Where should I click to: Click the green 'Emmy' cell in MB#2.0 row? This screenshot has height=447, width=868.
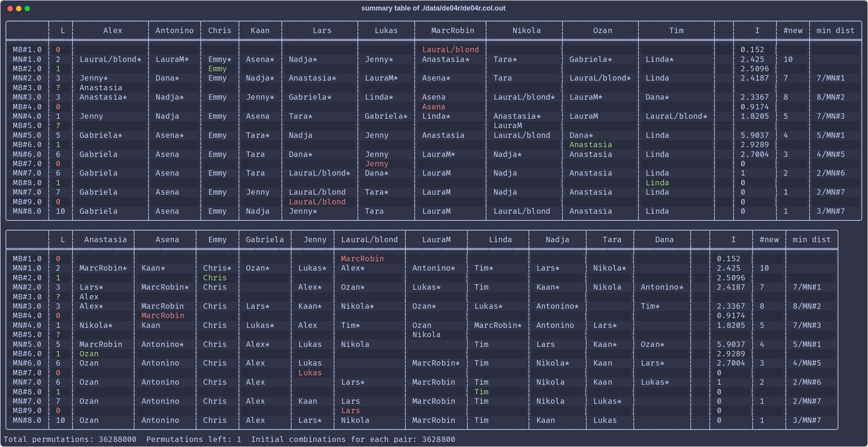pos(217,69)
